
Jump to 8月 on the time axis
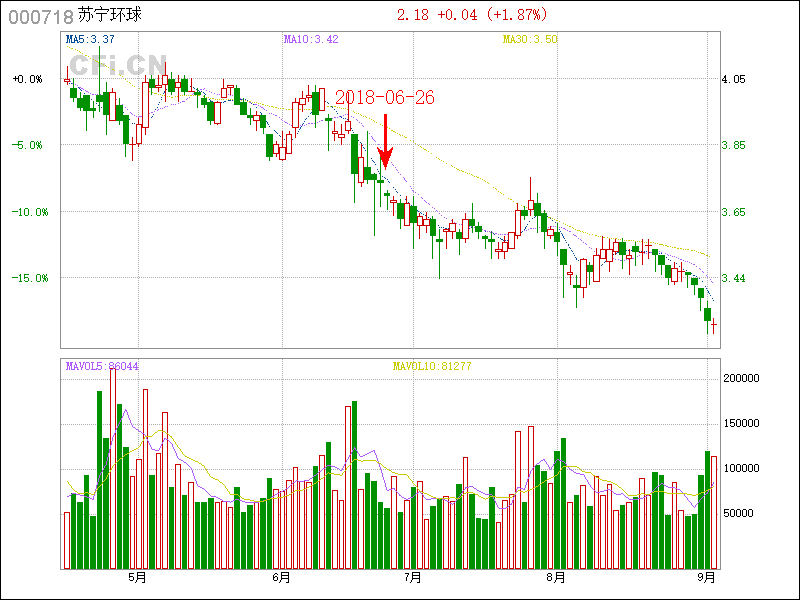pos(556,577)
